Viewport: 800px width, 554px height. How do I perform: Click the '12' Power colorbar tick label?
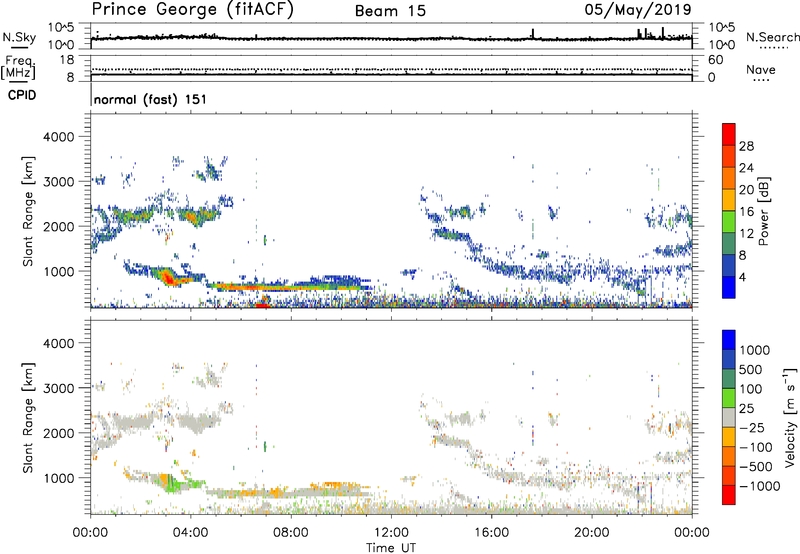tap(746, 234)
